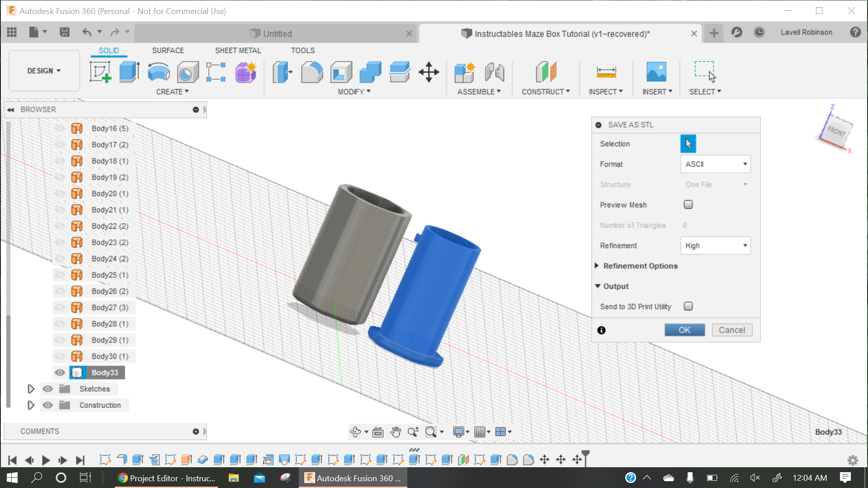Click the FRONT face of ViewCube
Image resolution: width=868 pixels, height=488 pixels.
837,131
